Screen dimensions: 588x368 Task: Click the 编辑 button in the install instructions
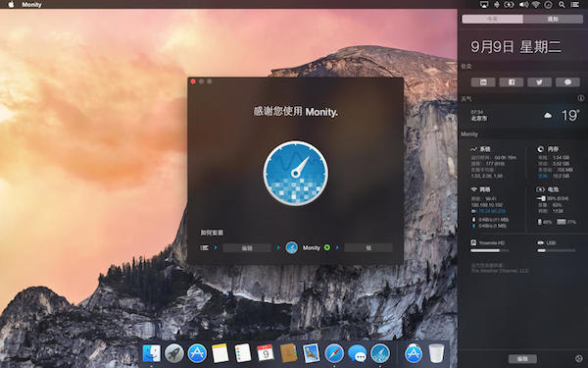(x=247, y=248)
